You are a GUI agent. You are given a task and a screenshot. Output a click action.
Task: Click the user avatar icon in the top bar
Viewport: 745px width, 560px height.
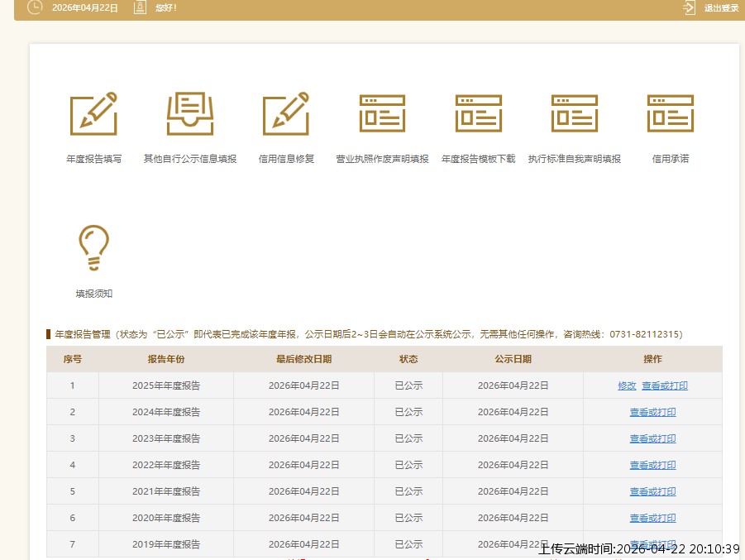point(140,7)
